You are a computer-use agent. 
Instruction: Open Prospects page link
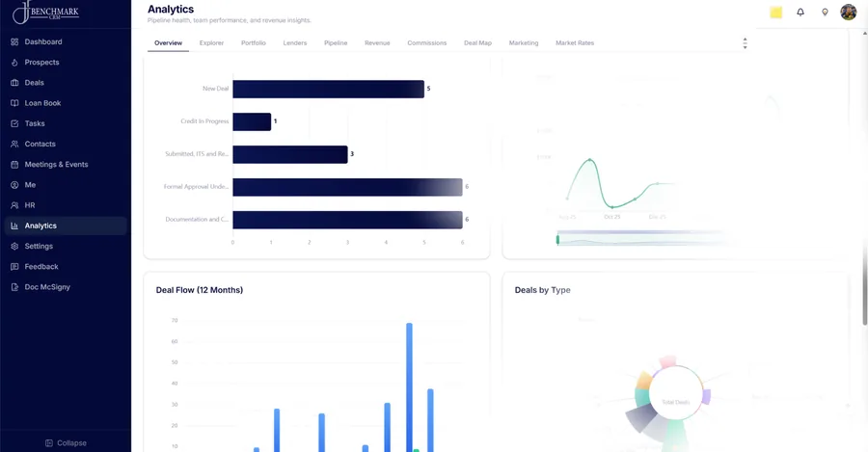(x=41, y=63)
